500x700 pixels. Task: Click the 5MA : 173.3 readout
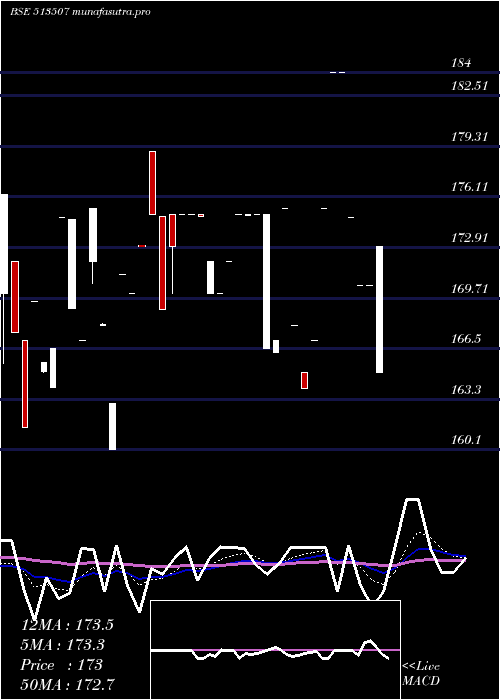click(62, 645)
